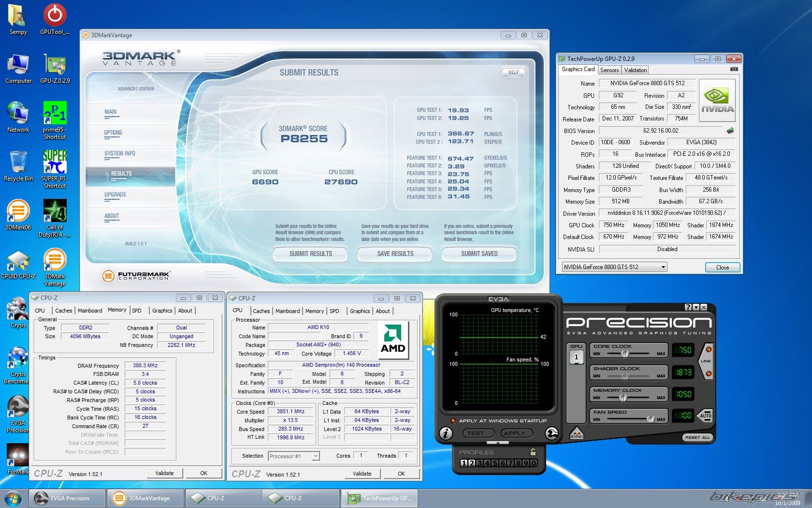The image size is (812, 508).
Task: Toggle Auto fan speed in Precision
Action: click(x=705, y=416)
